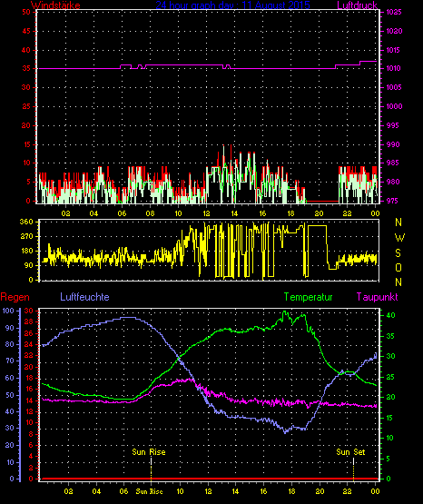Click the Sun Rise marker line
The height and width of the screenshot is (504, 423).
click(151, 469)
